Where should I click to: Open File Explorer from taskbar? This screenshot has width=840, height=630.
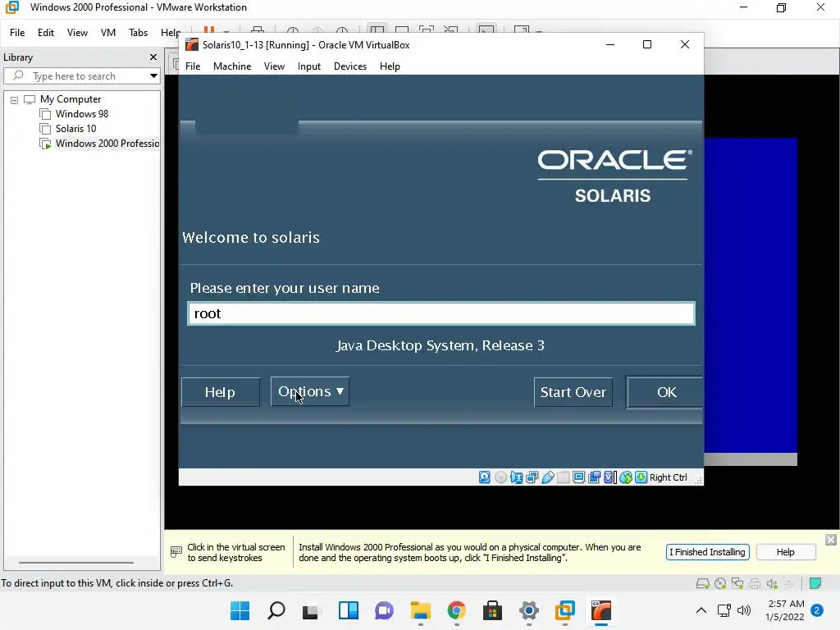point(421,610)
